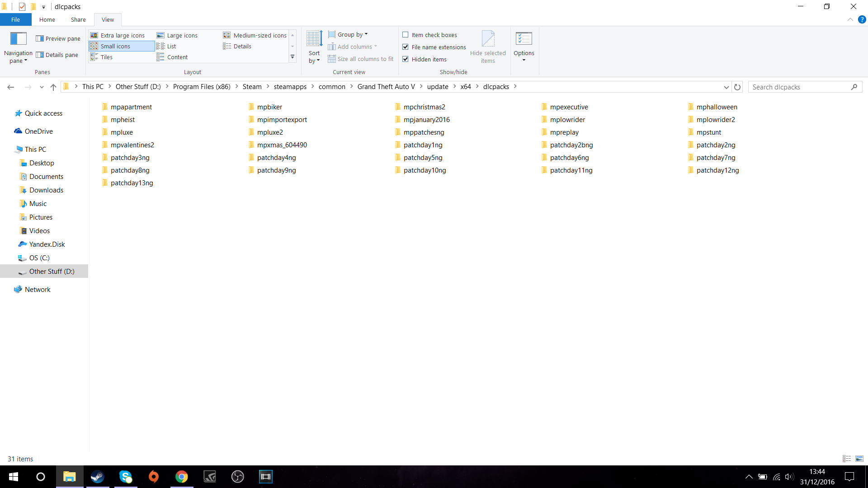Open the Navigation pane dropdown
Image resolution: width=868 pixels, height=488 pixels.
point(18,57)
